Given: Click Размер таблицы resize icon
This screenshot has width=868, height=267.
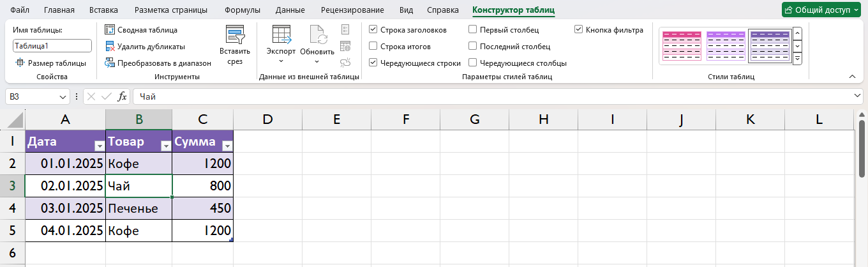Looking at the screenshot, I should click(x=20, y=63).
